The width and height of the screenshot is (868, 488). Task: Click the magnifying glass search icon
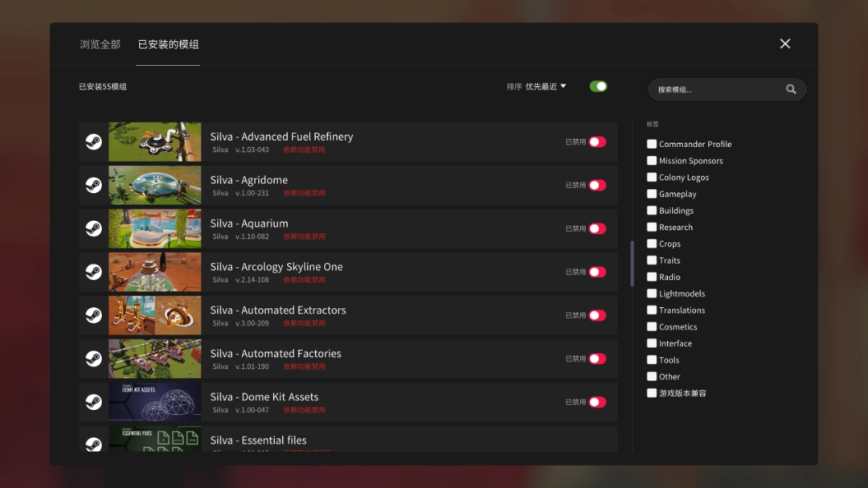click(x=791, y=89)
